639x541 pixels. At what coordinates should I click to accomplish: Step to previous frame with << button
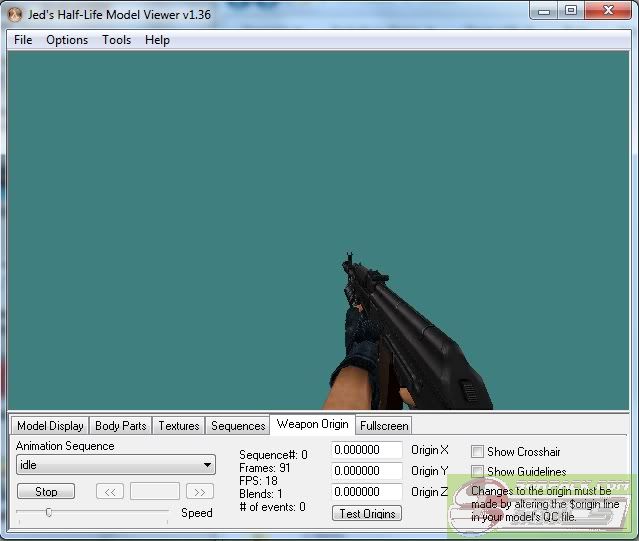coord(110,492)
